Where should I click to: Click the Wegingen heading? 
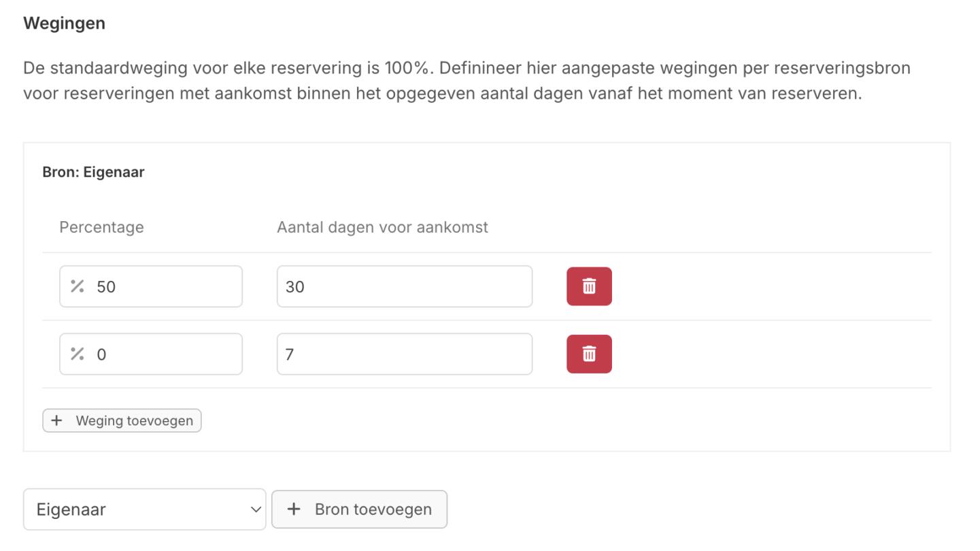coord(64,23)
